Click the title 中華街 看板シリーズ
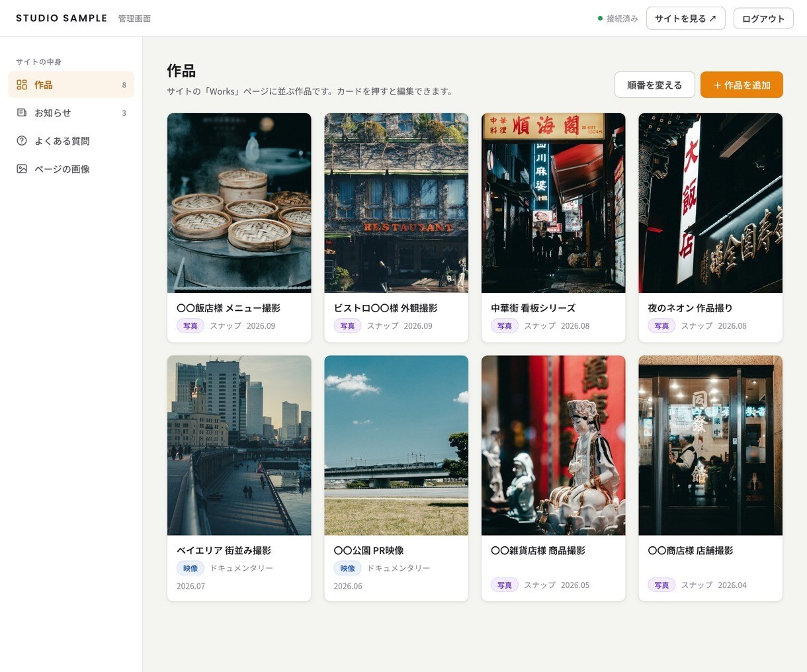Image resolution: width=807 pixels, height=672 pixels. (533, 308)
